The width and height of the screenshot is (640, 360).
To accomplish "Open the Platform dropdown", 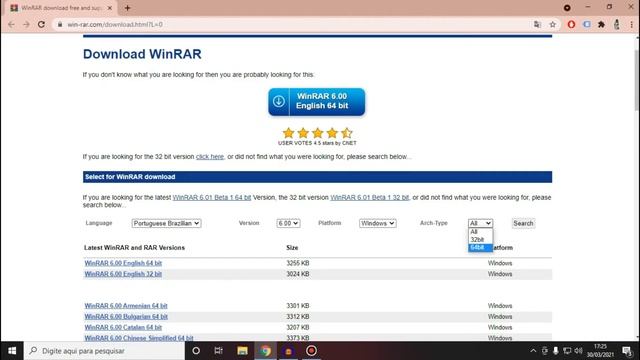I will coord(378,223).
